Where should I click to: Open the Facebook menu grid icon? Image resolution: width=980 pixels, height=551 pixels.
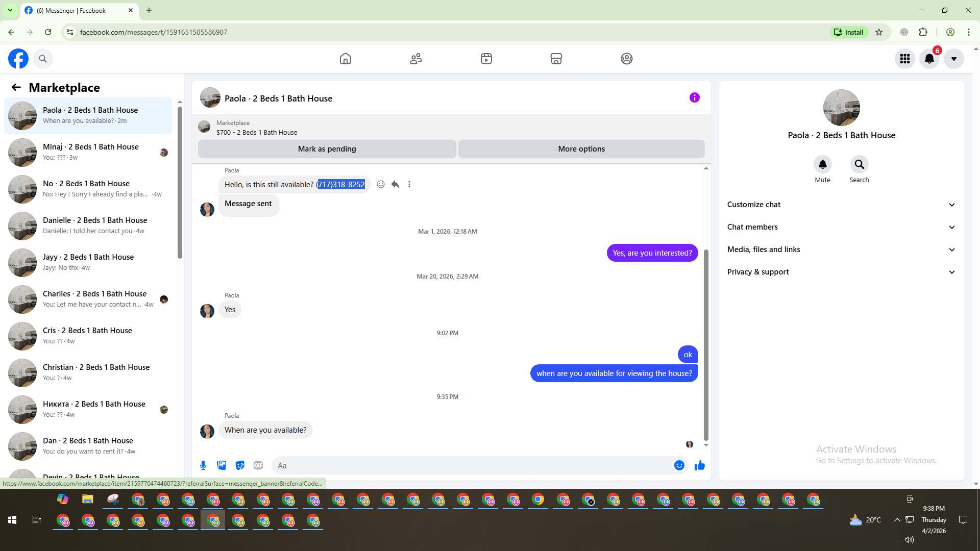905,59
